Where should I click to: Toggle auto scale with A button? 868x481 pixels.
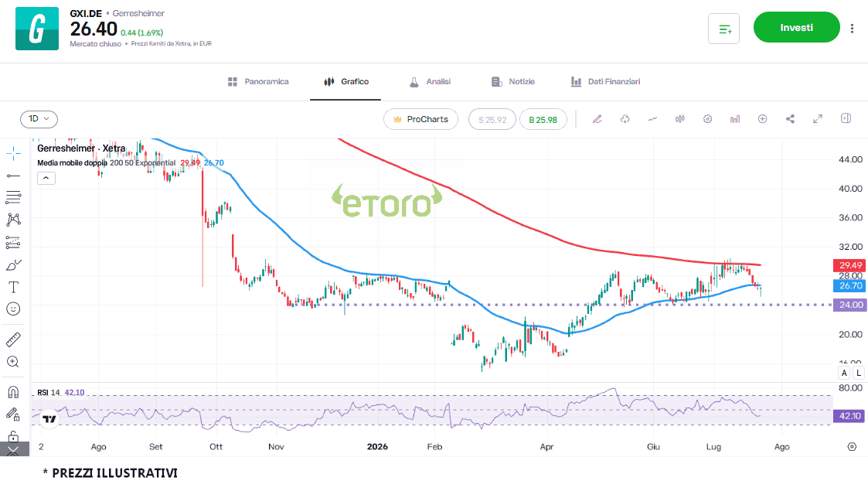click(x=844, y=373)
